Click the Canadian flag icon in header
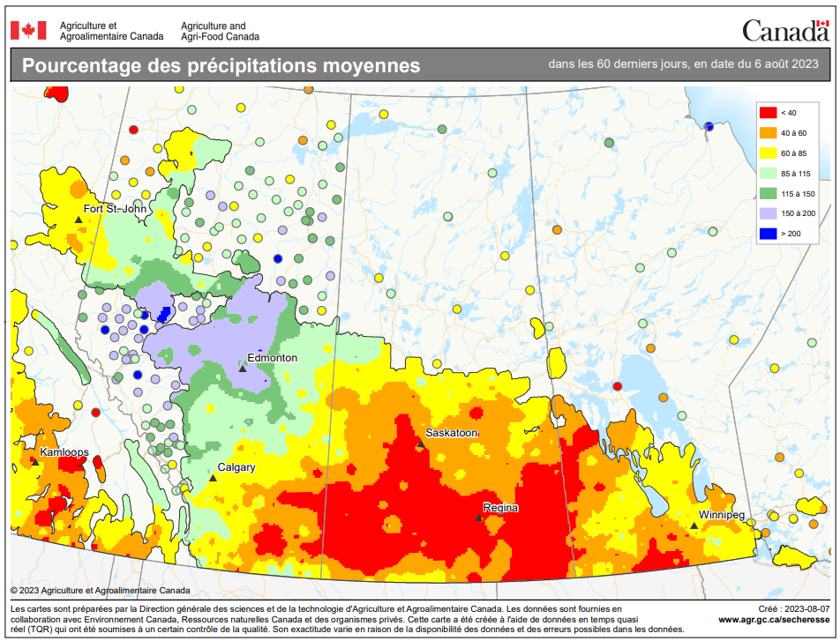 [27, 31]
